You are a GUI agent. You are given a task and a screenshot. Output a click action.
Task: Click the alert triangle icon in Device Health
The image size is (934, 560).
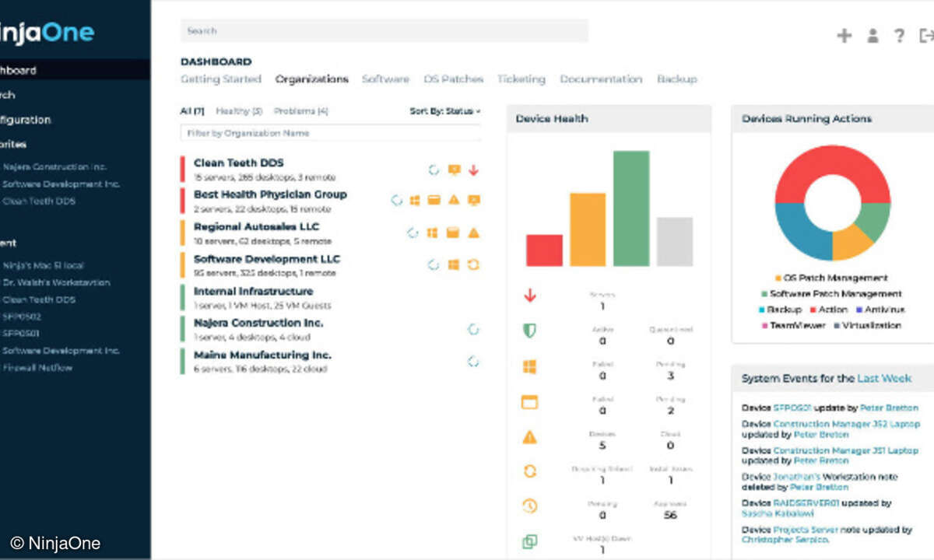point(530,437)
